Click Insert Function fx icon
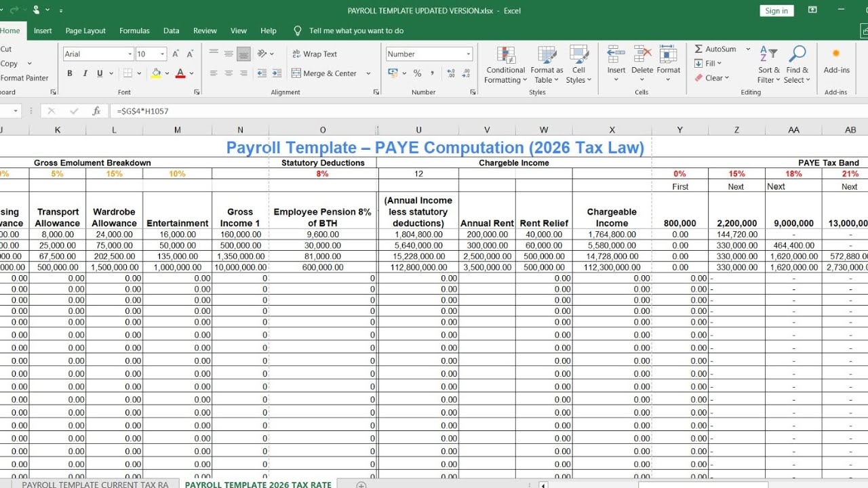Viewport: 868px width, 488px height. click(96, 110)
